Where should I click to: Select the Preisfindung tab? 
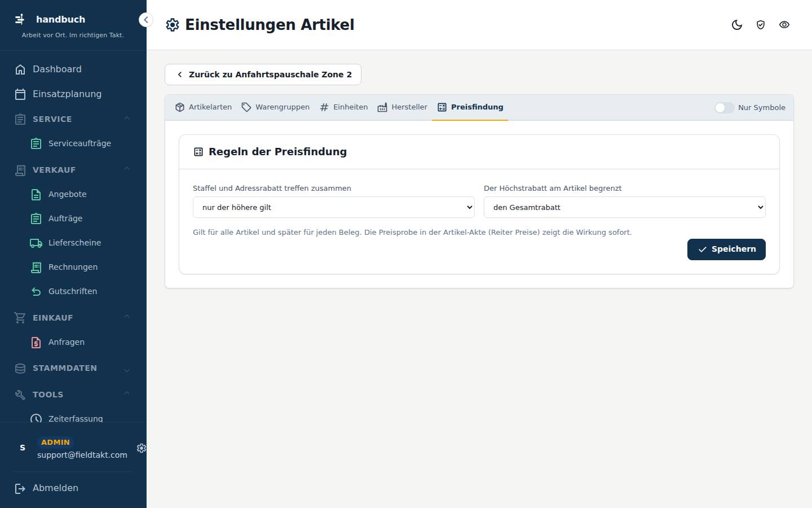pyautogui.click(x=470, y=107)
